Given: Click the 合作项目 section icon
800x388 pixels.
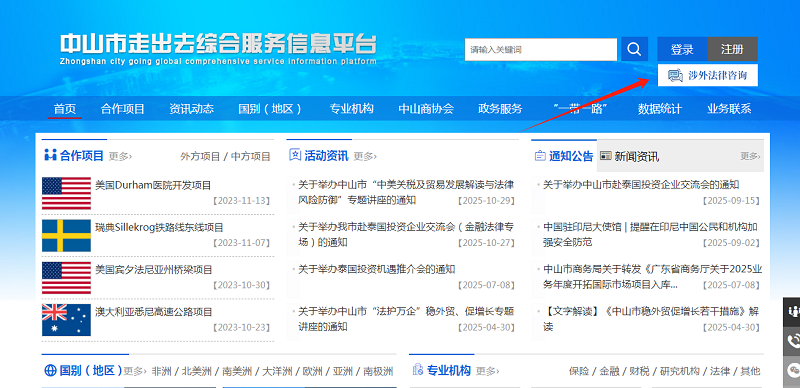Looking at the screenshot, I should 50,155.
